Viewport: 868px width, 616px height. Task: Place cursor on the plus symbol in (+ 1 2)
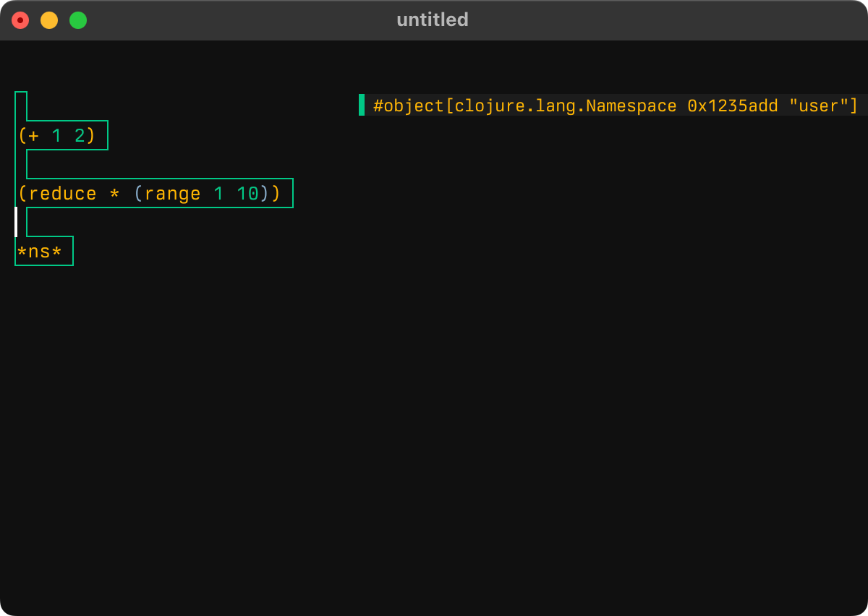click(x=34, y=136)
